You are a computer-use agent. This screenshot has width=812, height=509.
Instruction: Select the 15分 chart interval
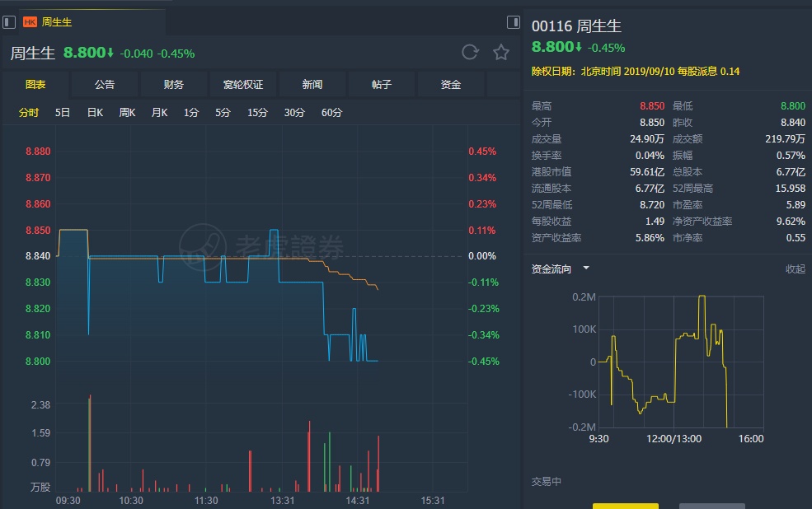(x=257, y=113)
